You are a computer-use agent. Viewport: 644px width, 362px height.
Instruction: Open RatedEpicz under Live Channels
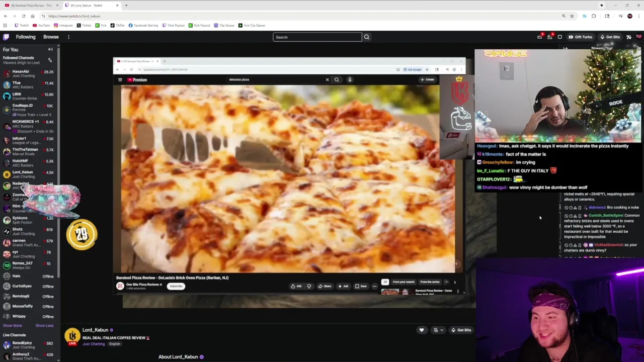30,345
